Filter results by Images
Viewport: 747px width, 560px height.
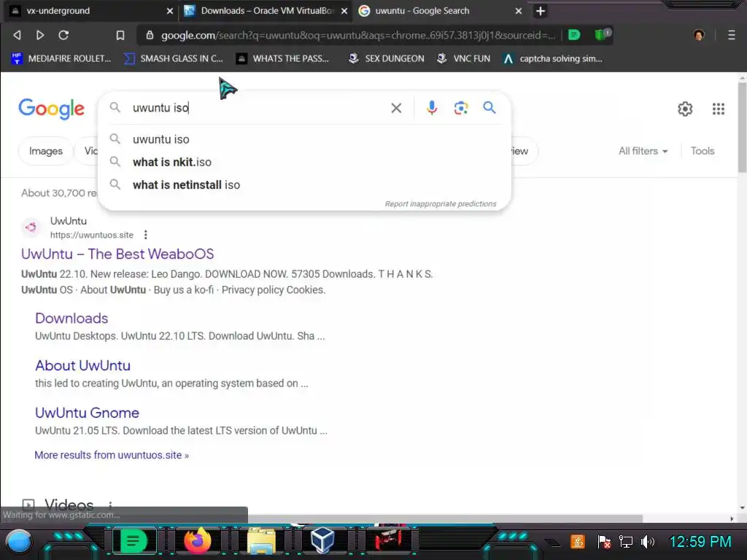point(46,151)
